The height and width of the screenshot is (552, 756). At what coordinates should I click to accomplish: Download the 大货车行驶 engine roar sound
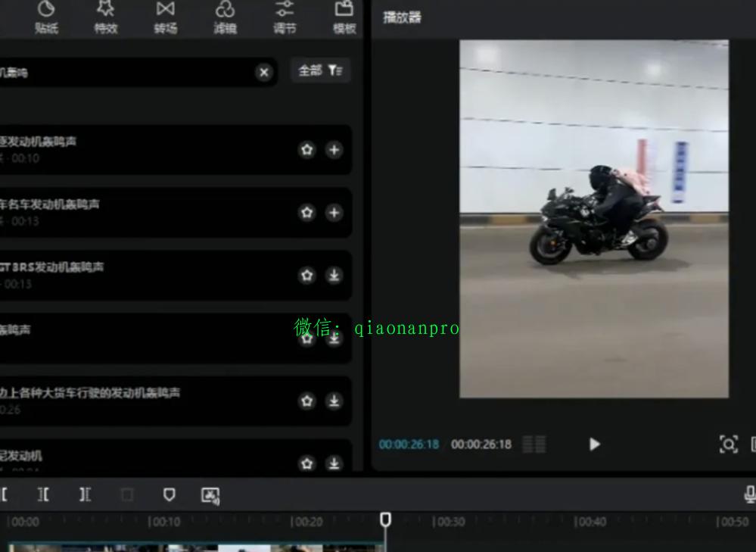click(334, 401)
